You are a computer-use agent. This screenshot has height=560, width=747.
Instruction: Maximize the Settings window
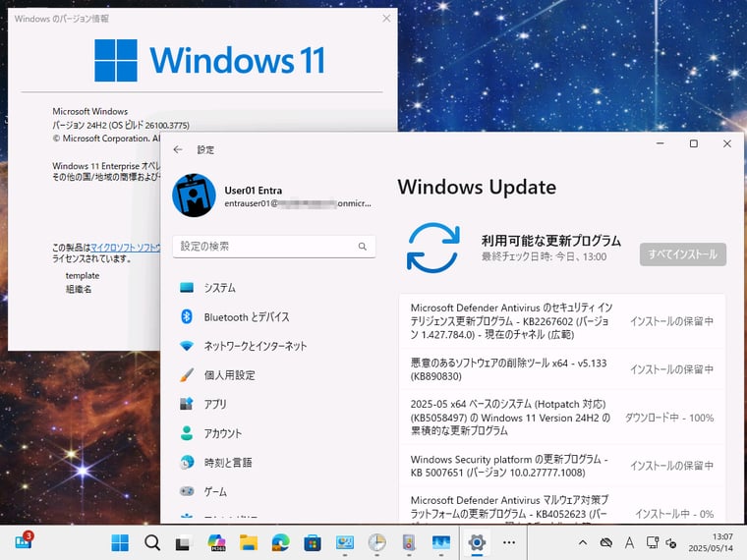[x=694, y=143]
